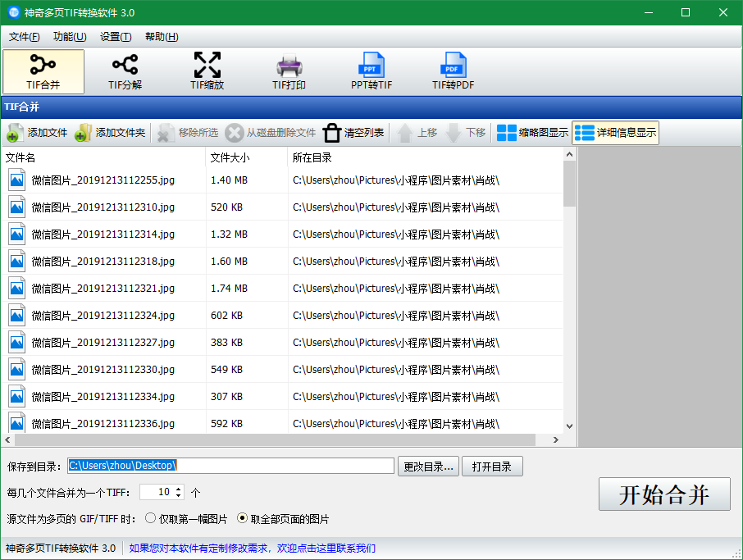Viewport: 743px width, 560px height.
Task: Select 取全部页面的图片 radio option
Action: [x=242, y=518]
